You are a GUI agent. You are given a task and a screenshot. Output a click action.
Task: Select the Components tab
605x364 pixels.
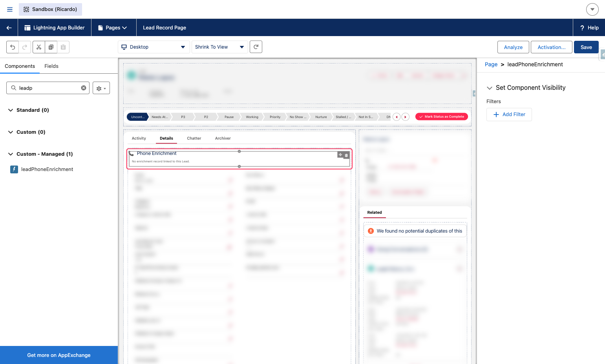click(20, 66)
